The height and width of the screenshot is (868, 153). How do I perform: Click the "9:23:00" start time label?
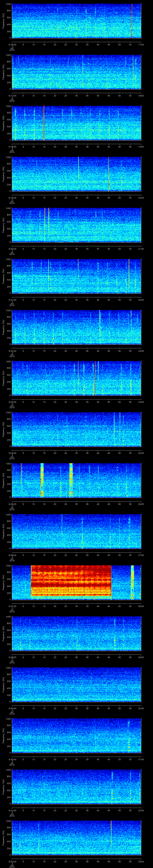click(x=12, y=402)
